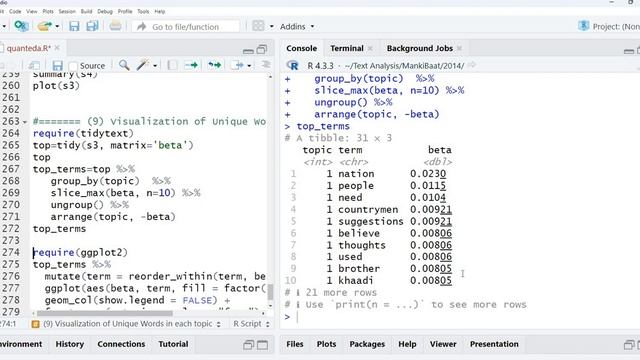Close the Terminal tab
This screenshot has width=640, height=360.
coord(370,48)
